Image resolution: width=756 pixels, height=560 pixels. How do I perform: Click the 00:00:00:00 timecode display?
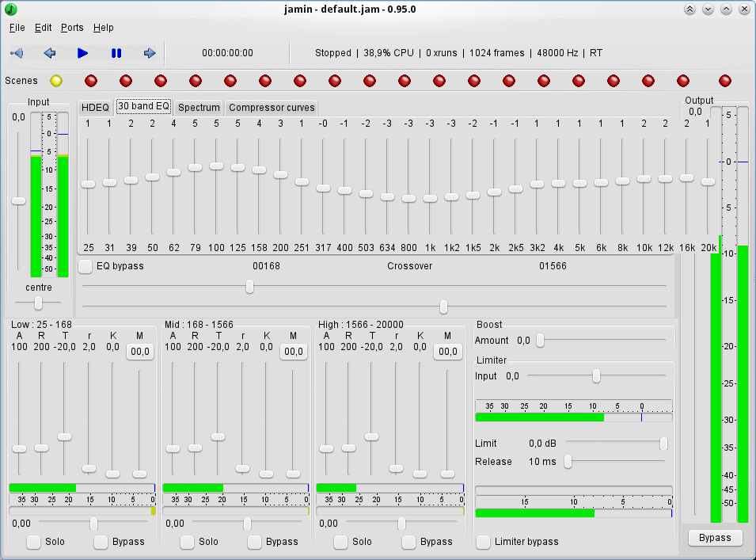coord(227,53)
